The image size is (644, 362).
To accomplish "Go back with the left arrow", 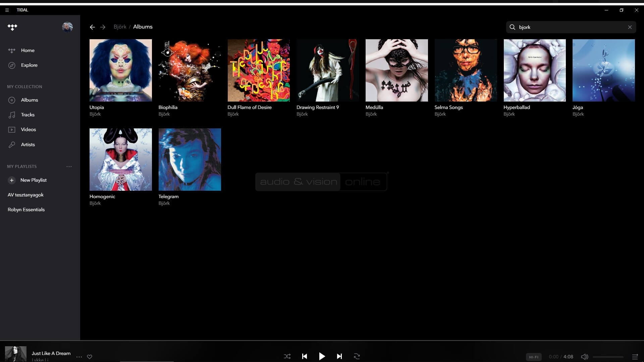I will point(92,27).
